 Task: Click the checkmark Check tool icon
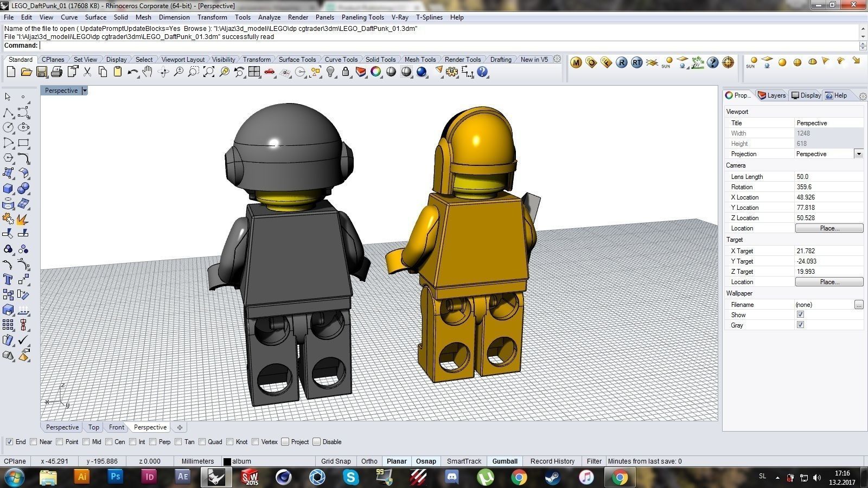(23, 340)
